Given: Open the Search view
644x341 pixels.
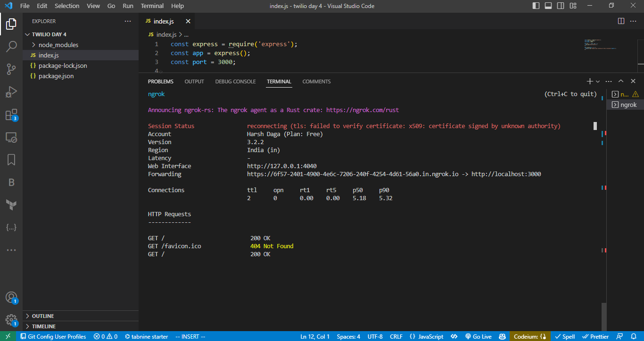Looking at the screenshot, I should [11, 46].
